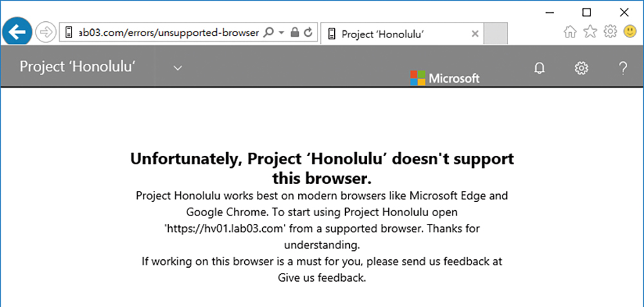Refresh the page with the reload icon

coord(308,32)
